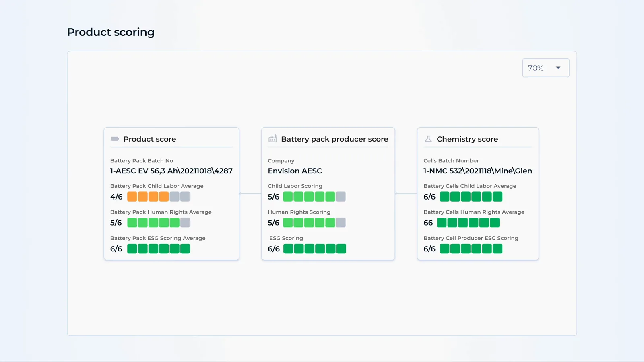Click the battery icon beside Product score
The width and height of the screenshot is (644, 362).
115,139
